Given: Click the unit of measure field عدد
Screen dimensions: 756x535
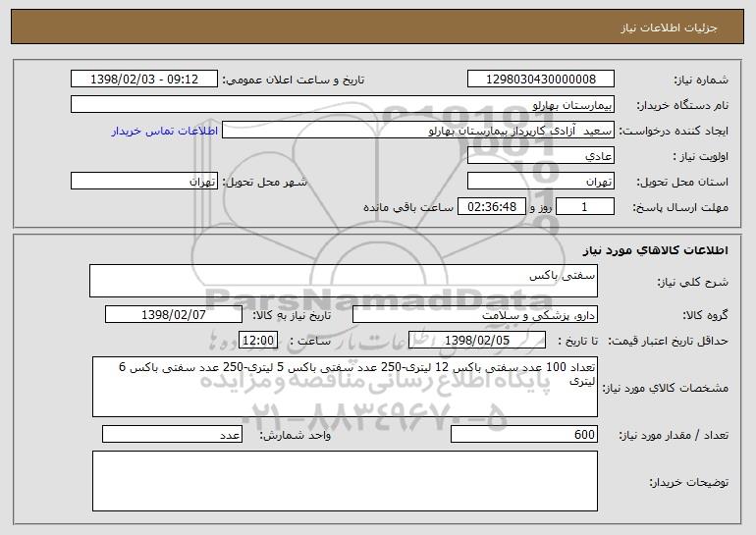Looking at the screenshot, I should 172,434.
